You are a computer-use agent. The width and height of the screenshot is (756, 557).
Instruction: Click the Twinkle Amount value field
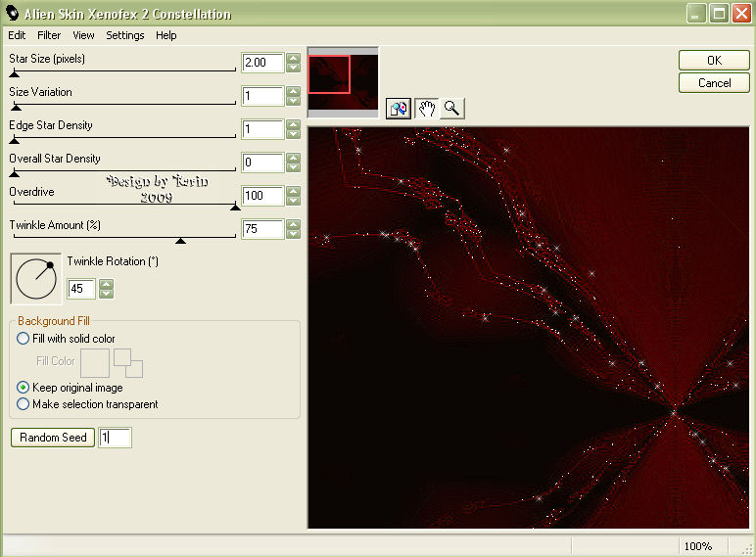(x=262, y=229)
